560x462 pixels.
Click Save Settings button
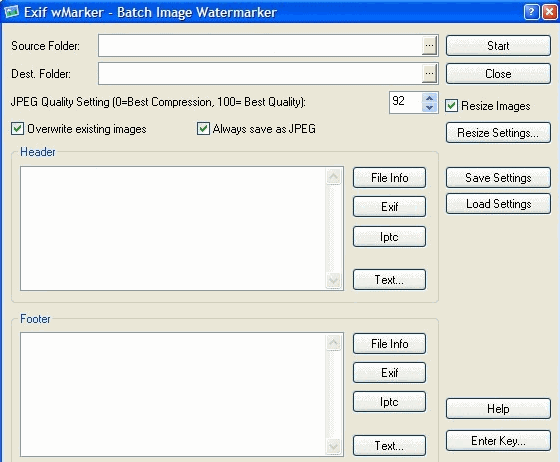click(x=498, y=178)
